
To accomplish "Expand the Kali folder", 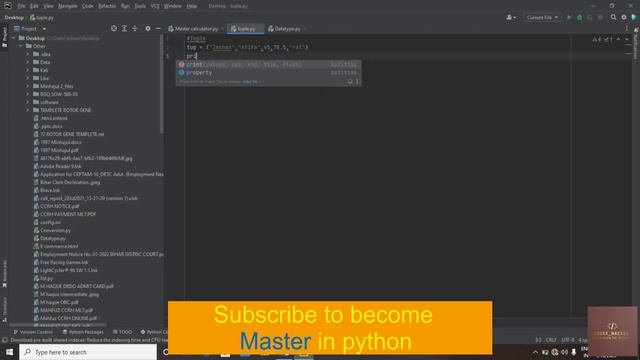I will tap(28, 70).
